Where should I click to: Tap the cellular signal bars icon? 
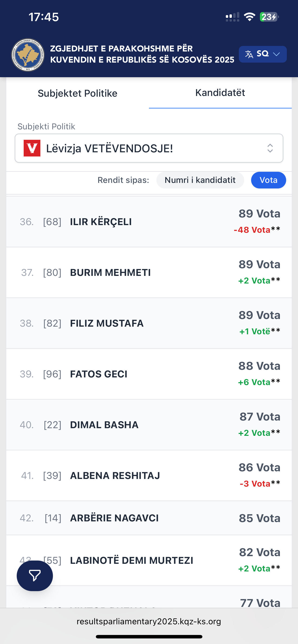[232, 17]
